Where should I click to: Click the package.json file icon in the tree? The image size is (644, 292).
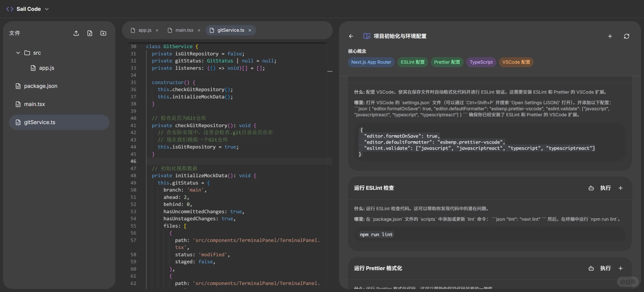point(18,86)
